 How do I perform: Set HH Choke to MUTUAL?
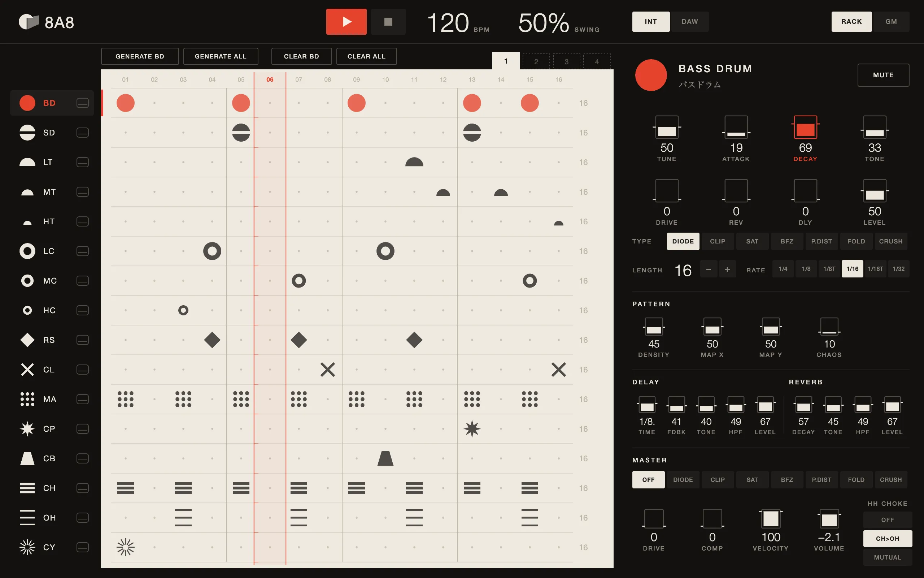pyautogui.click(x=887, y=557)
